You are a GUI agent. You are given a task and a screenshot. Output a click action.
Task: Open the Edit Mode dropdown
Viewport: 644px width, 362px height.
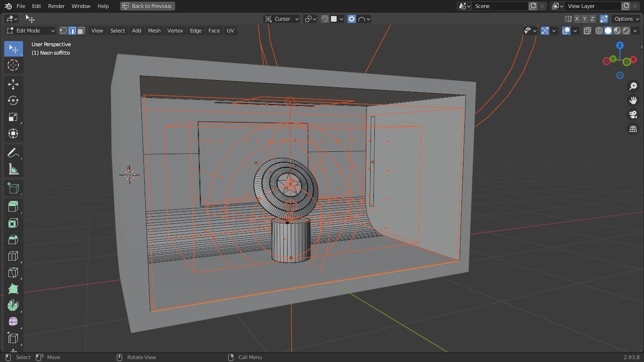pos(30,31)
